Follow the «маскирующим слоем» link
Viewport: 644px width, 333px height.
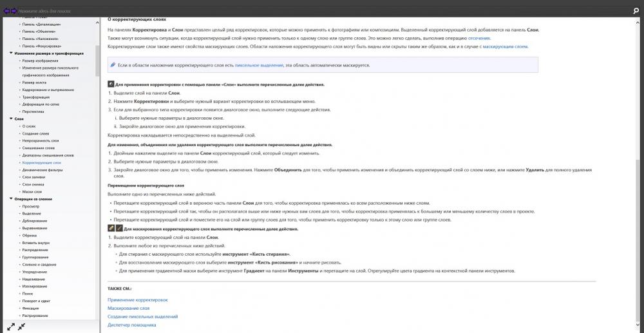coord(505,46)
